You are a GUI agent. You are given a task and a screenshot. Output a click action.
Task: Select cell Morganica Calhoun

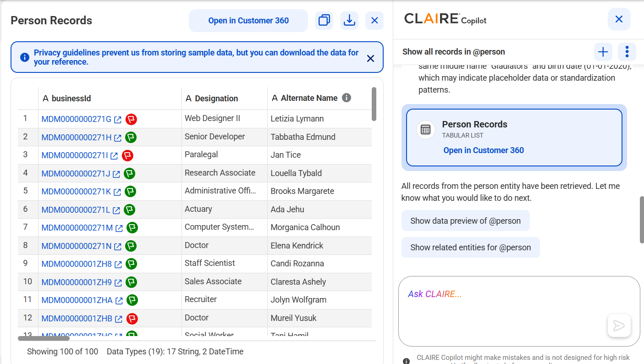(x=319, y=227)
